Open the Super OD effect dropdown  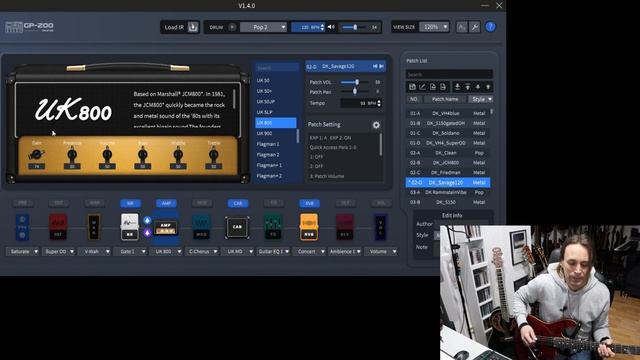click(x=58, y=251)
